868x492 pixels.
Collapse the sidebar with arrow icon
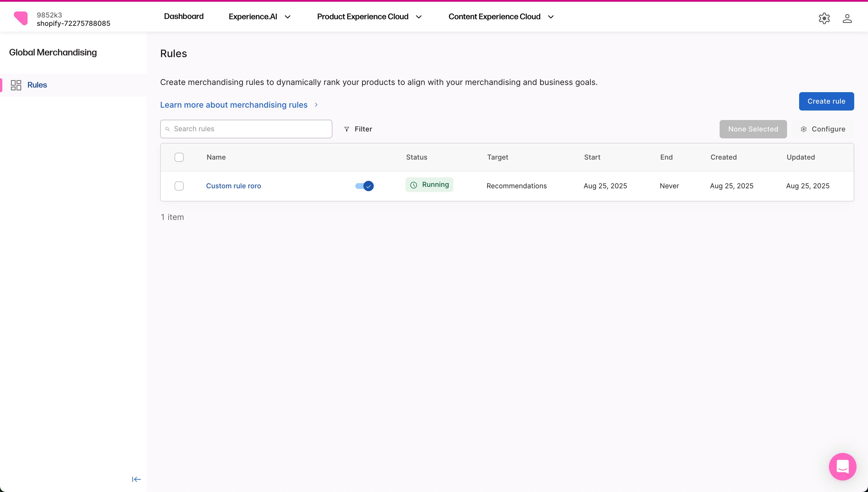pos(136,479)
